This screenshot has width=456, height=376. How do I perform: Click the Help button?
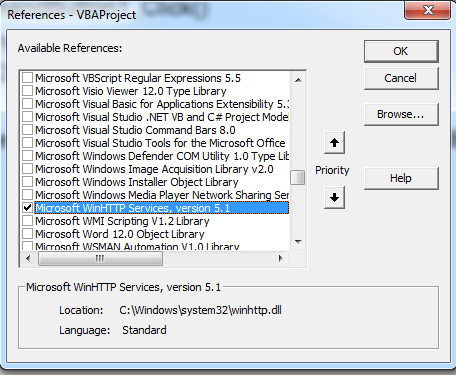(x=401, y=178)
